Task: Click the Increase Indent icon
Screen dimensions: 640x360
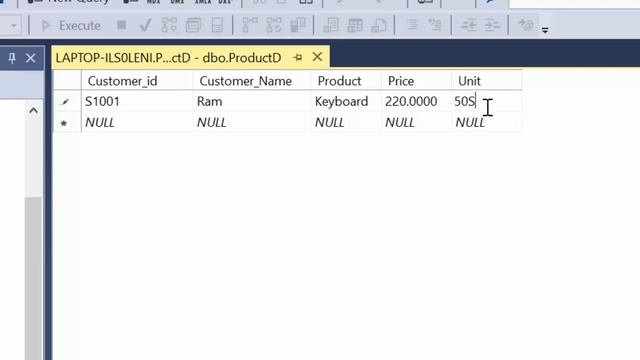Action: (492, 25)
